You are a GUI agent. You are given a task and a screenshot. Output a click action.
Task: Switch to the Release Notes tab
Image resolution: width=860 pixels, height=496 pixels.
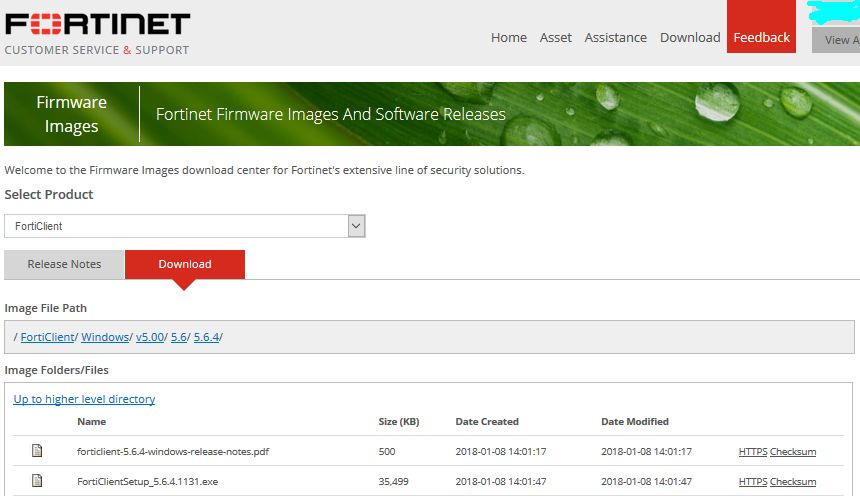64,264
